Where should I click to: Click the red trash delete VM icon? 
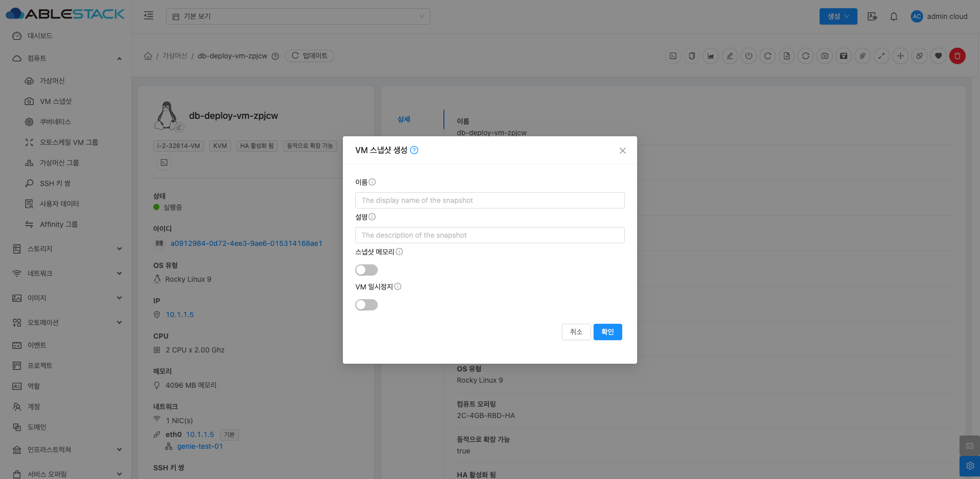point(957,56)
